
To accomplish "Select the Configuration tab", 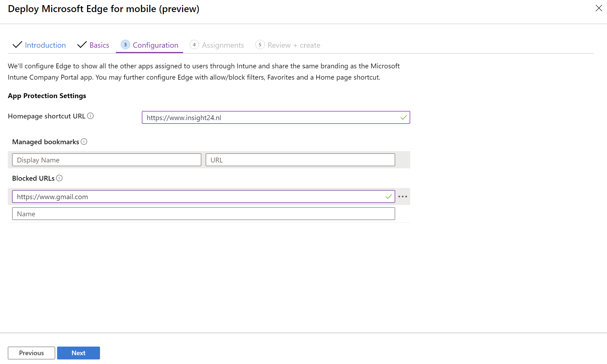I will point(155,45).
